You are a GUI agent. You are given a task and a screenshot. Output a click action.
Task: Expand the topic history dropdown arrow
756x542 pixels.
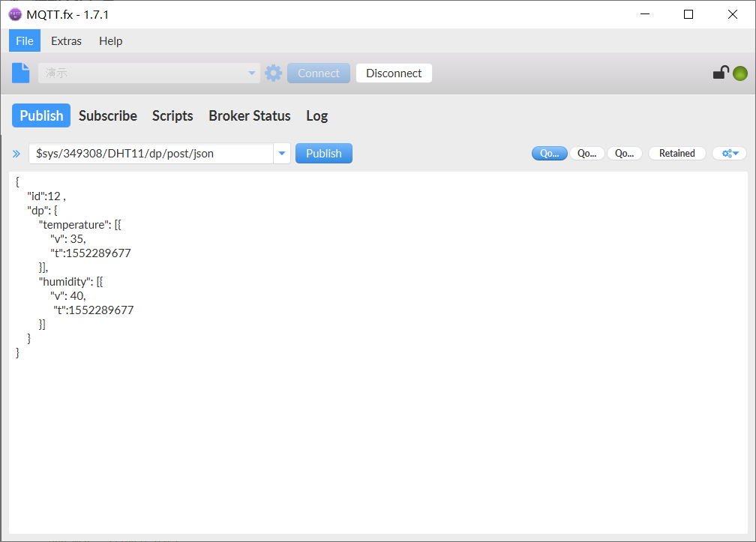282,154
